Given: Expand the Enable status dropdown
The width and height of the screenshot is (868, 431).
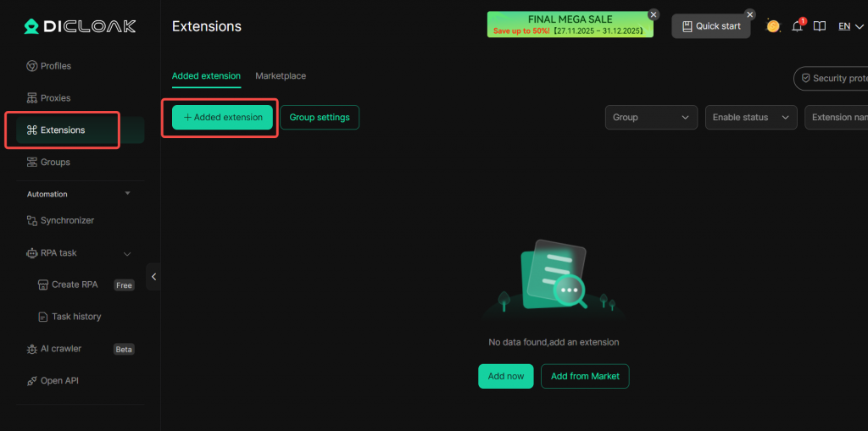Looking at the screenshot, I should (750, 118).
